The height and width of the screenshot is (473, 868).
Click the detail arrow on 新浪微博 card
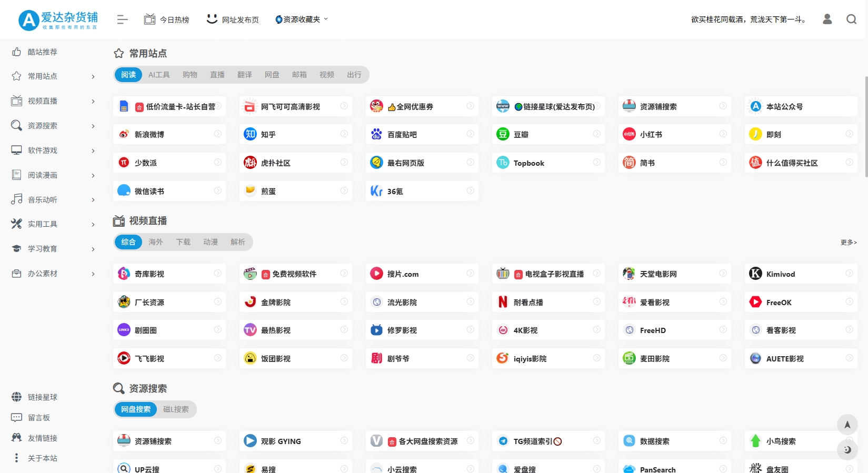217,134
